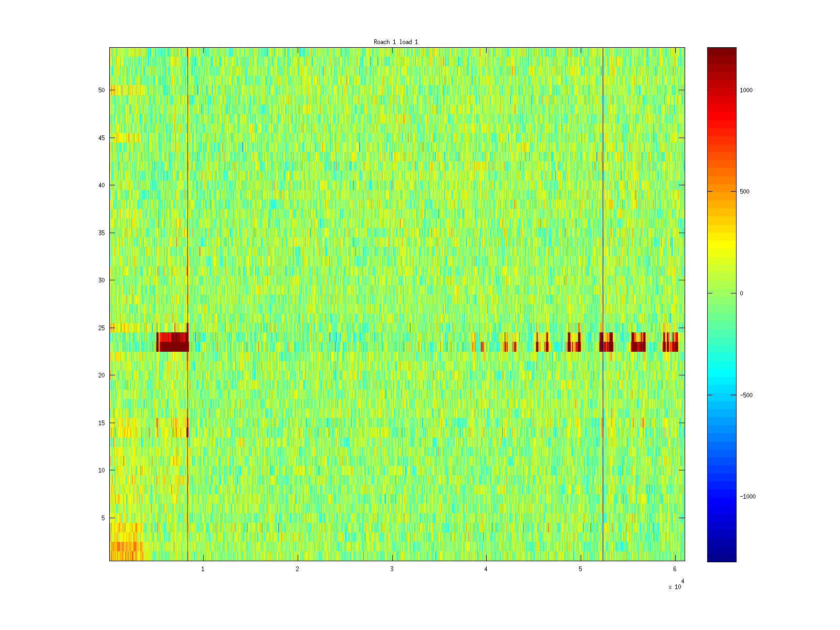Click the x-axis tick label 1
The height and width of the screenshot is (630, 840).
[203, 569]
